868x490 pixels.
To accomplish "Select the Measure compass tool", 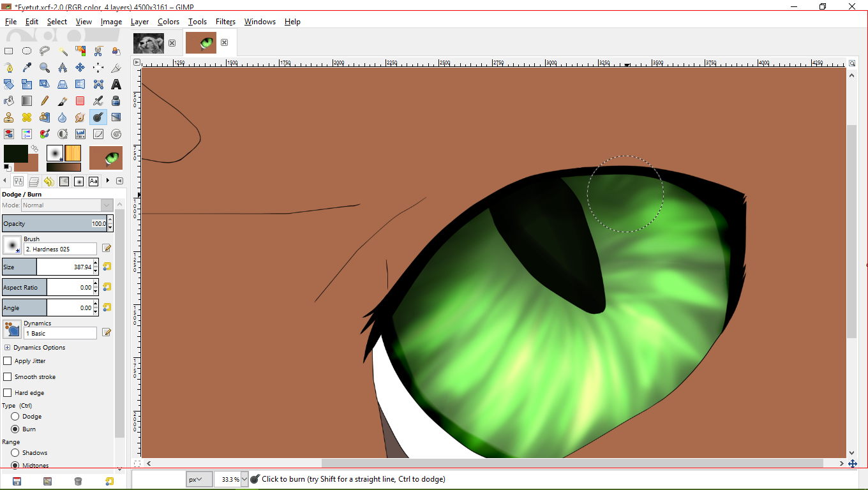I will [x=63, y=68].
